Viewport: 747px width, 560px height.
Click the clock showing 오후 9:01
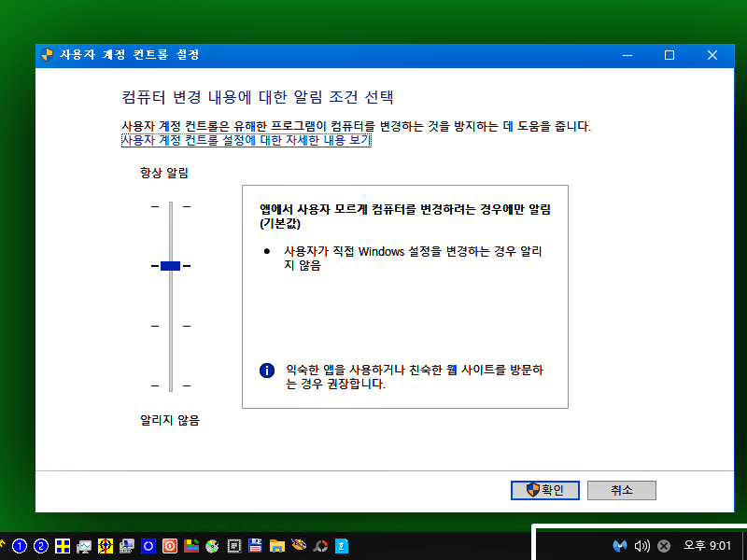click(707, 545)
